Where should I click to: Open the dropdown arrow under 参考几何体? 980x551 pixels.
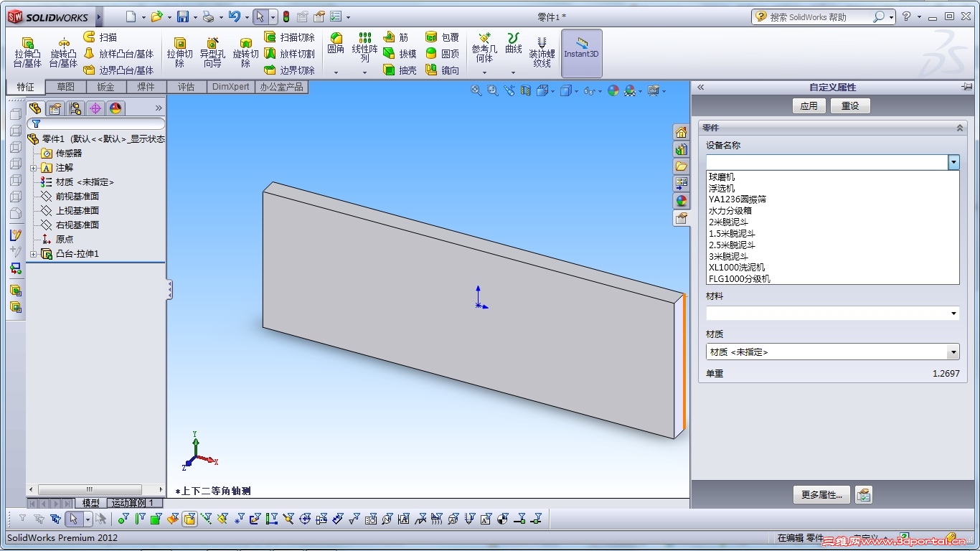[484, 72]
